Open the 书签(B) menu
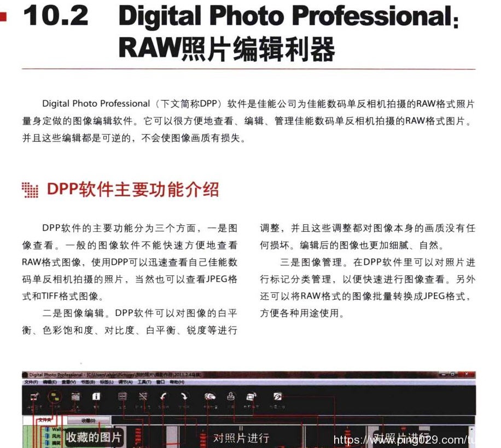The height and width of the screenshot is (448, 501). click(x=88, y=382)
